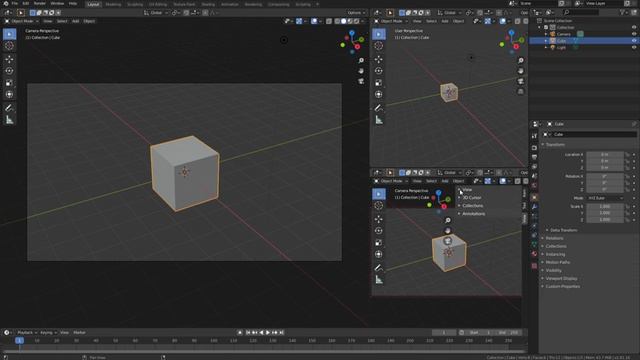
Task: Open Object Mode dropdown in main viewport
Action: 22,21
